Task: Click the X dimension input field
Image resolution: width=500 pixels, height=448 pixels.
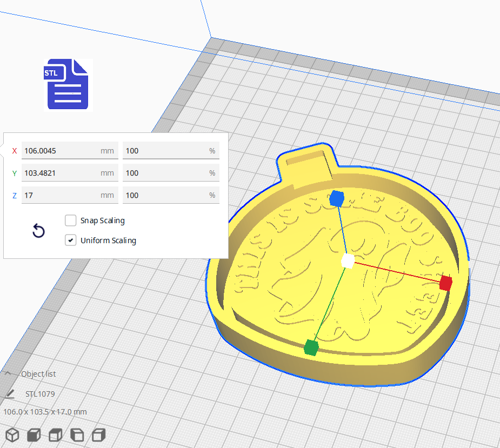Action: [x=70, y=150]
